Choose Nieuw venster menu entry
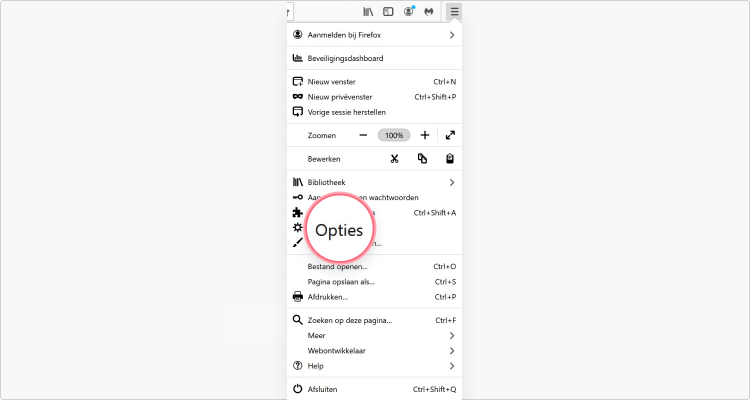Viewport: 750px width, 400px height. coord(374,82)
